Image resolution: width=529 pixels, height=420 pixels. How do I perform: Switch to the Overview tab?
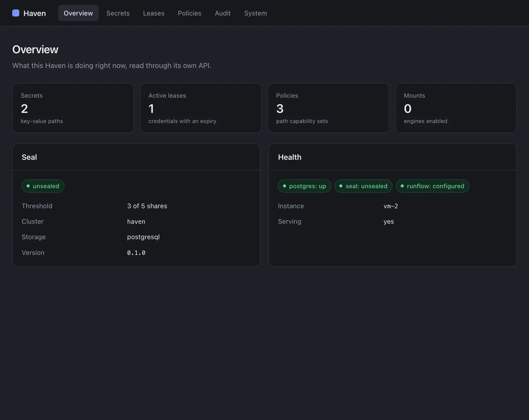[78, 13]
